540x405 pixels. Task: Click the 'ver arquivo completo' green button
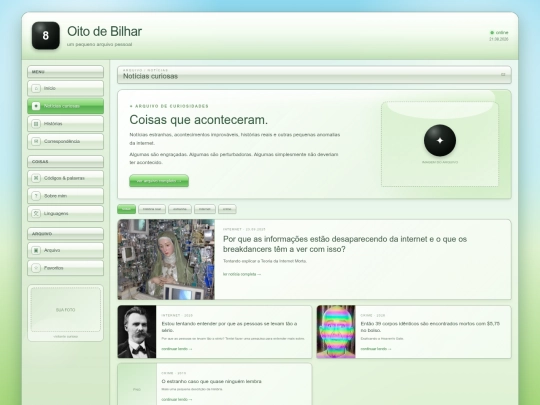(x=159, y=181)
